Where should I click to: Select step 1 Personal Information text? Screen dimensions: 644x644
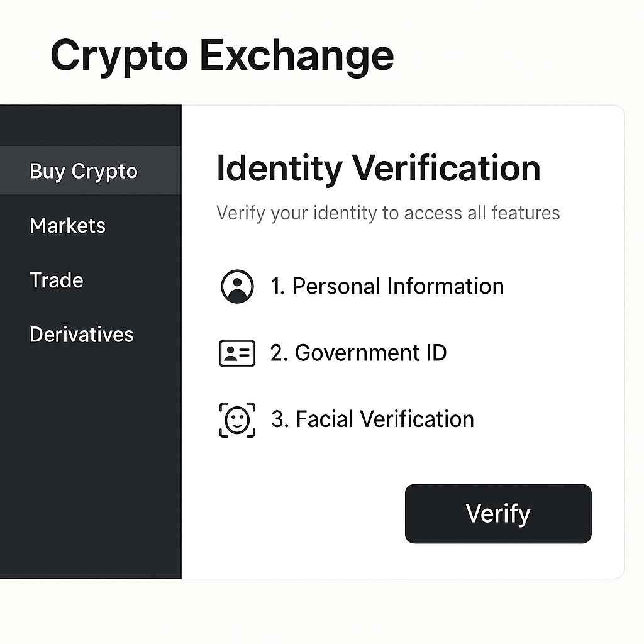pos(387,287)
